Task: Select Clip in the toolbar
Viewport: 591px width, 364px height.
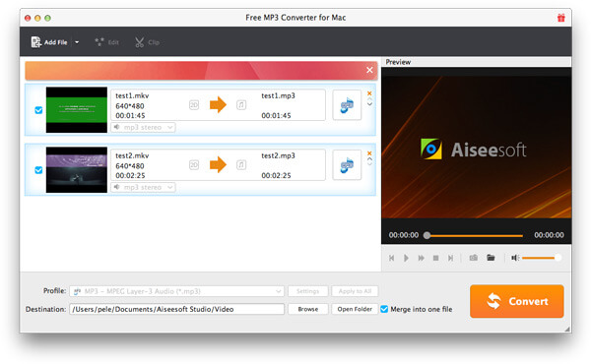Action: coord(147,42)
